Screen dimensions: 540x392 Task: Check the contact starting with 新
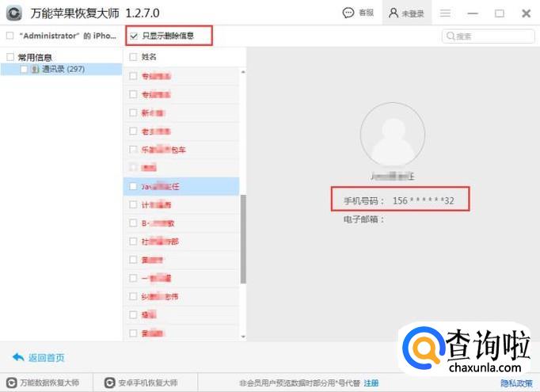[x=133, y=112]
